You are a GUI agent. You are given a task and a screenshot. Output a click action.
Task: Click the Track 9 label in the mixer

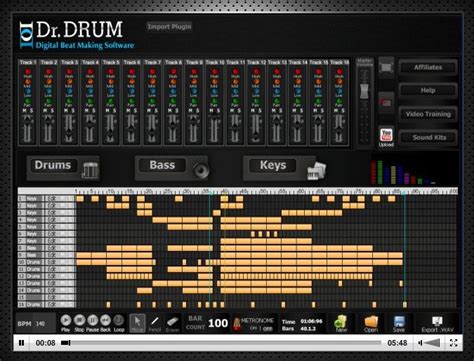coord(194,62)
